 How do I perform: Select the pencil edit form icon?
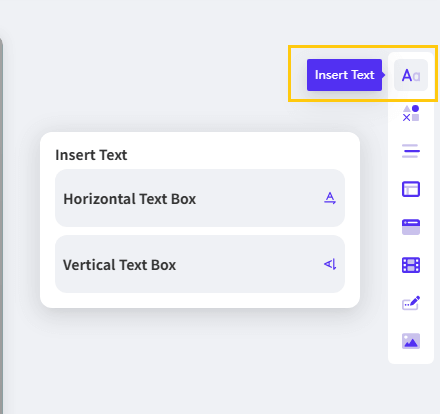click(x=411, y=303)
